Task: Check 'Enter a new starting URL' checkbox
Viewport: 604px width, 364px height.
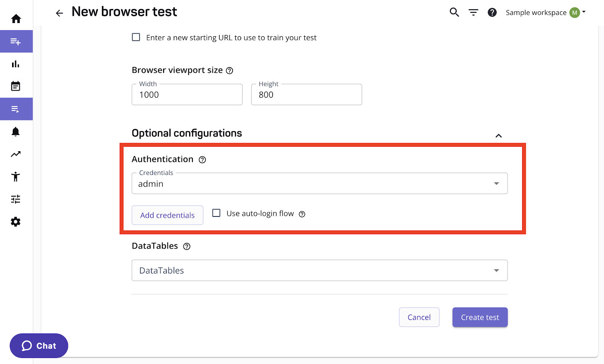Action: pyautogui.click(x=136, y=37)
